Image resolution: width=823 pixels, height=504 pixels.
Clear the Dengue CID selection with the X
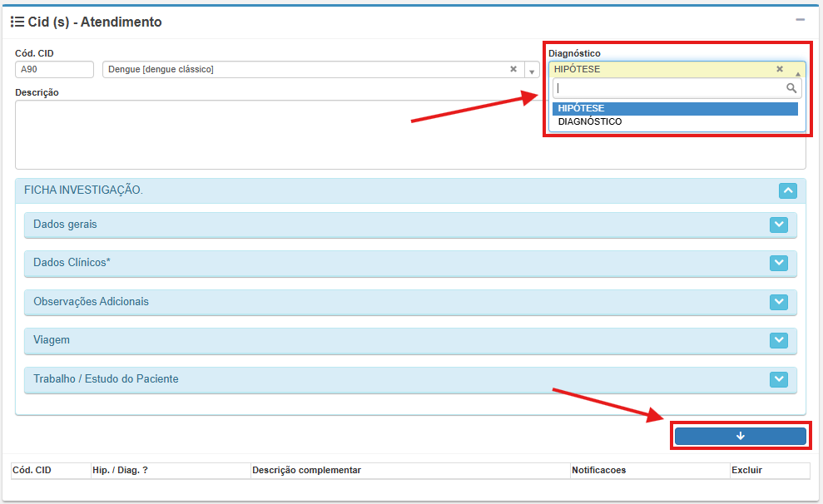click(513, 70)
